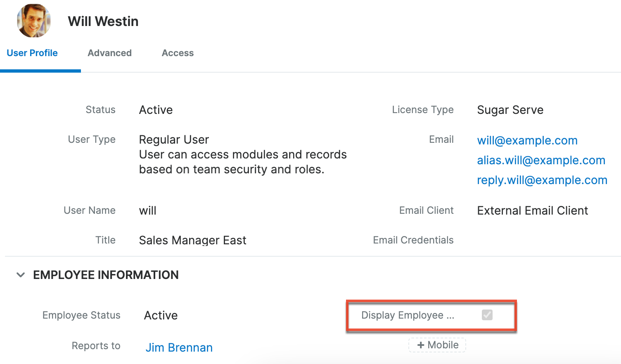Click the External Email Client value
Screen dimensions: 621x364
click(532, 210)
